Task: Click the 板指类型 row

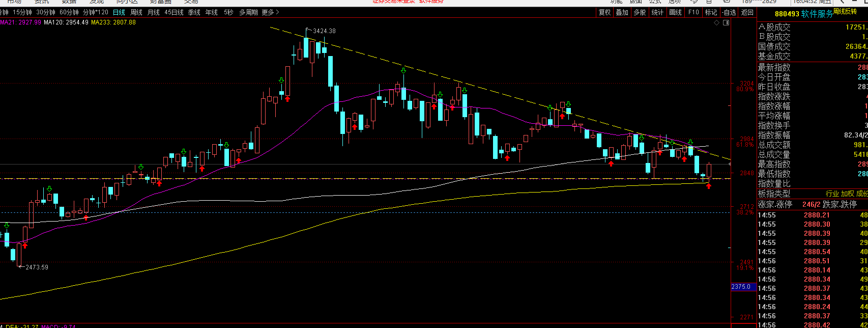Action: (813, 194)
